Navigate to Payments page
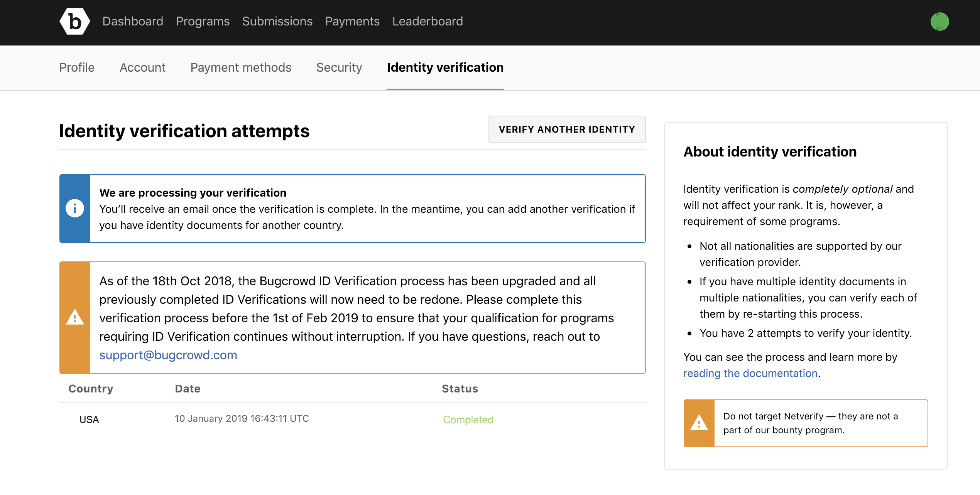The height and width of the screenshot is (495, 980). (352, 21)
